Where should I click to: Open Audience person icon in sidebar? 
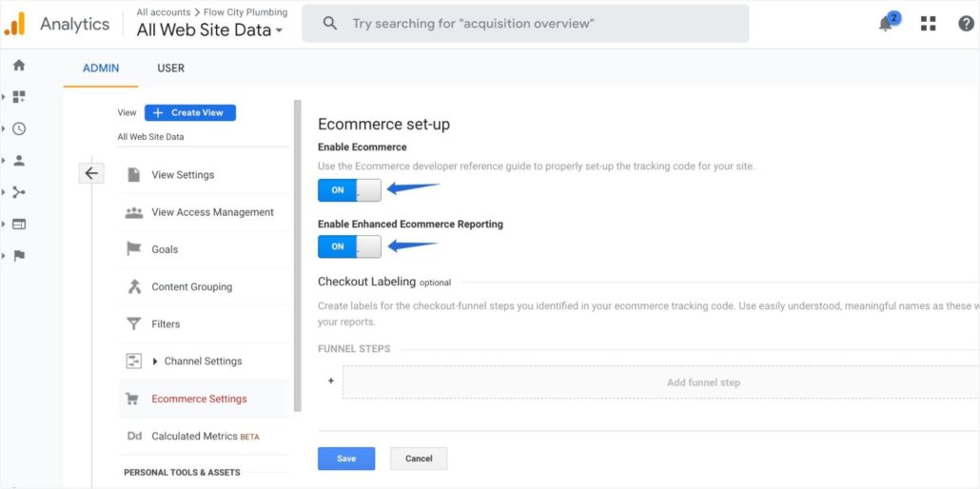(x=19, y=161)
